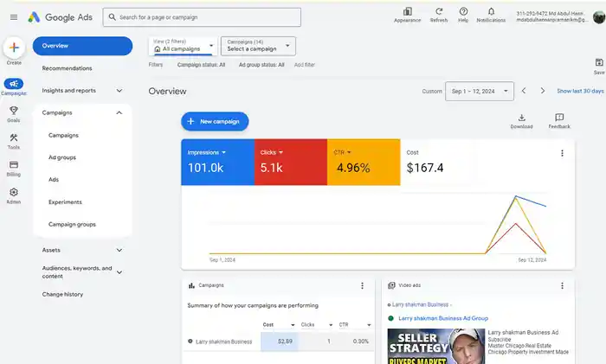Open the Help icon
The height and width of the screenshot is (364, 606).
[x=463, y=11]
